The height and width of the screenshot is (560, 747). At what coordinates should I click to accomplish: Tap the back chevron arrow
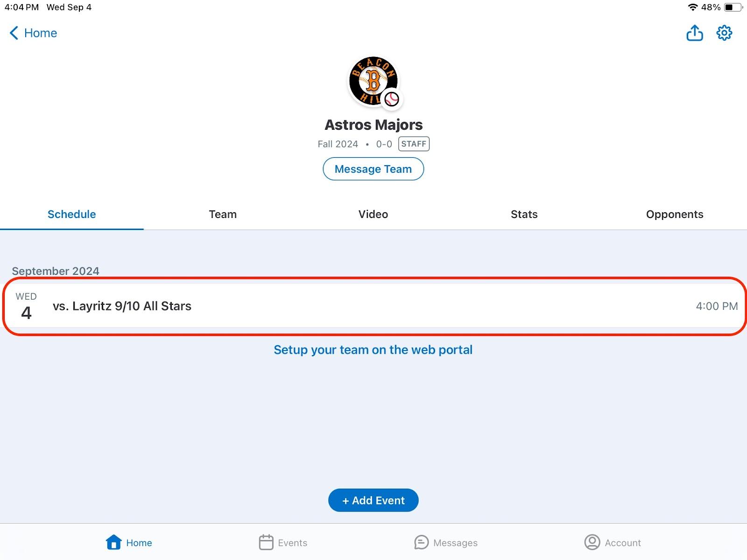[x=14, y=33]
